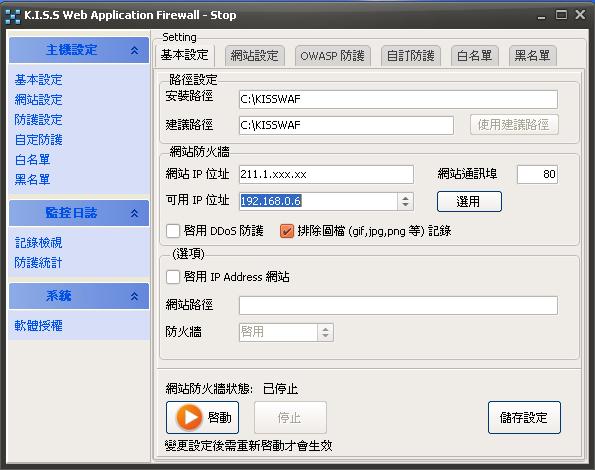Open 網站設定 in the sidebar
Image resolution: width=595 pixels, height=470 pixels.
(38, 100)
